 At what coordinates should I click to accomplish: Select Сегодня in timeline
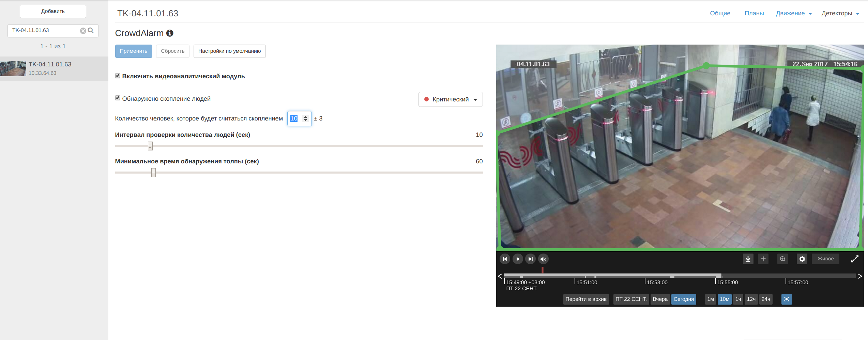pos(684,299)
